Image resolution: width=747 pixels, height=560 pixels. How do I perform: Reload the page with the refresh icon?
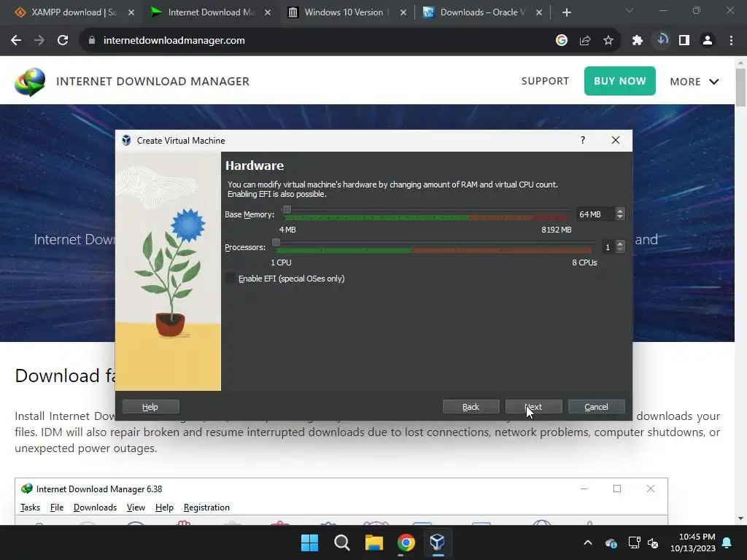pos(63,41)
